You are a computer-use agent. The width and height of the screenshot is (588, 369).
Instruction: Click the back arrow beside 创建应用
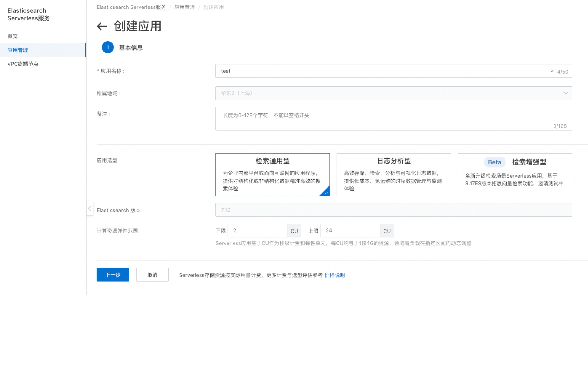102,26
